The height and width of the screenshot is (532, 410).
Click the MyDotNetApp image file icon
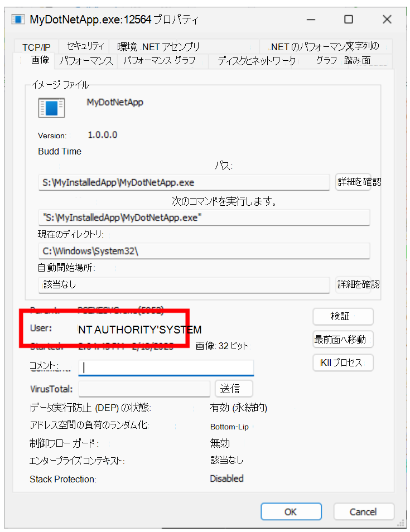51,108
